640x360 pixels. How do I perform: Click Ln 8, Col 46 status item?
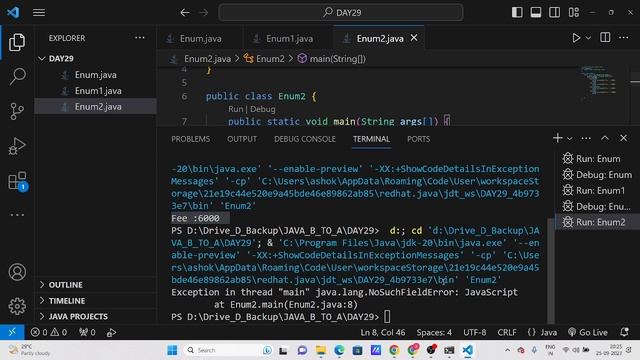[x=382, y=332]
